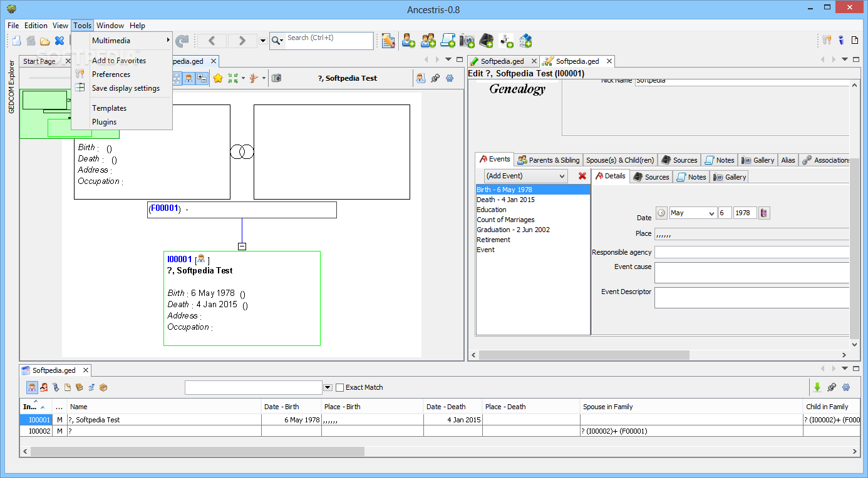Sort table by Name column header
This screenshot has height=478, width=868.
tap(164, 407)
